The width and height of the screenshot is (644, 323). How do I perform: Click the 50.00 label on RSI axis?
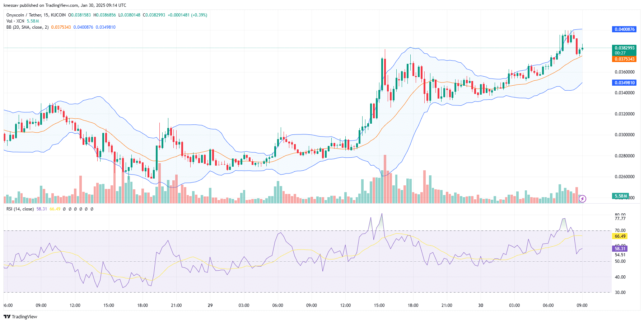(x=620, y=261)
